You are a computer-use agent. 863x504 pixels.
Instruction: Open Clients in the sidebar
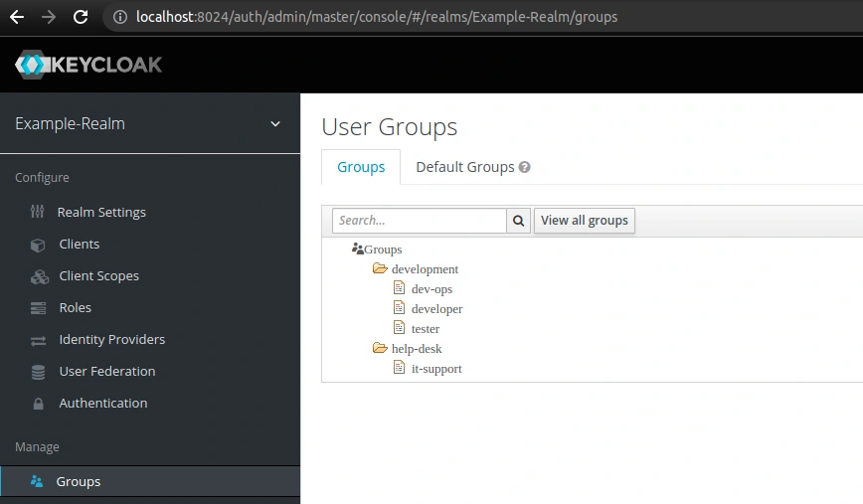[x=80, y=244]
